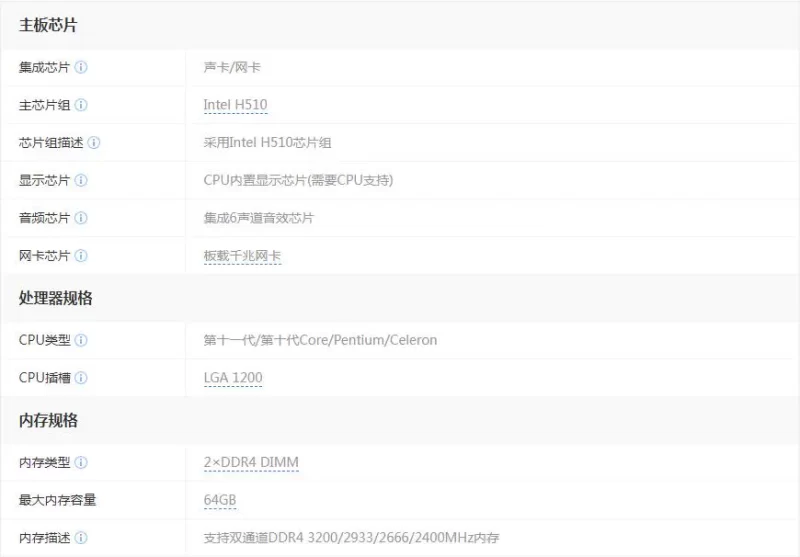Open the info icon beside 内存描述
This screenshot has height=557, width=800.
pos(81,538)
